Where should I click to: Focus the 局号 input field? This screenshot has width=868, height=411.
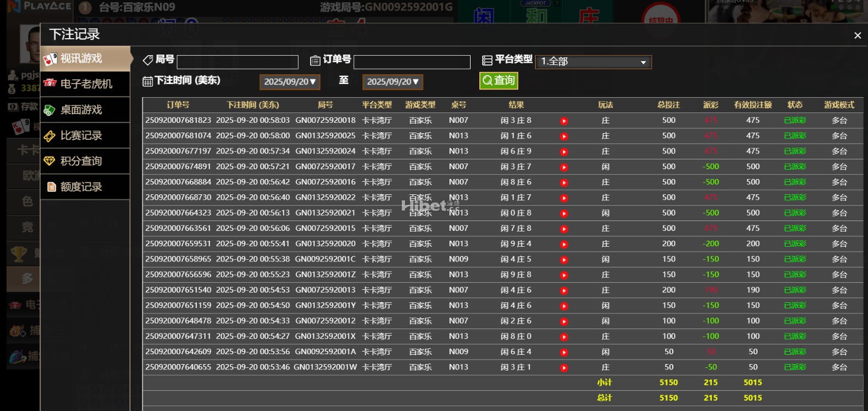[x=237, y=62]
